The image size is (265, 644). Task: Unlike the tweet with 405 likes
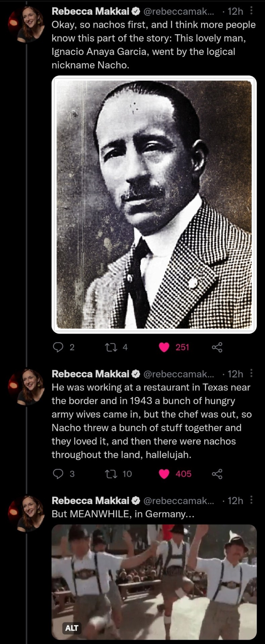pos(164,474)
